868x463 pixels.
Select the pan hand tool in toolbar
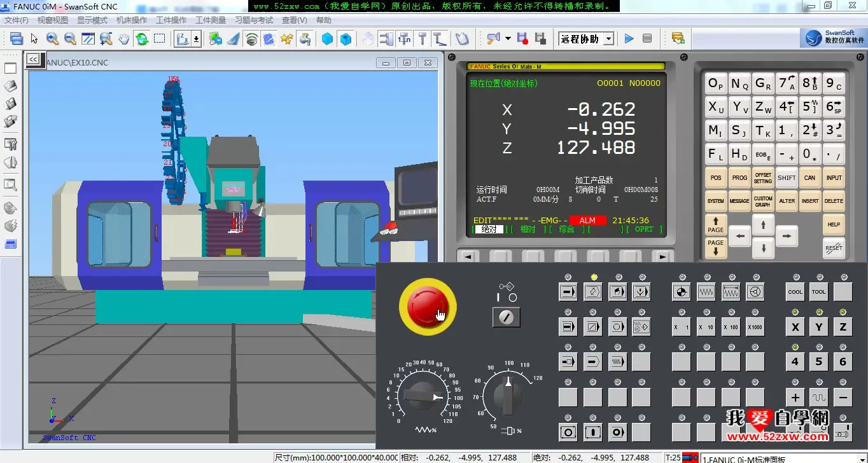pyautogui.click(x=123, y=39)
